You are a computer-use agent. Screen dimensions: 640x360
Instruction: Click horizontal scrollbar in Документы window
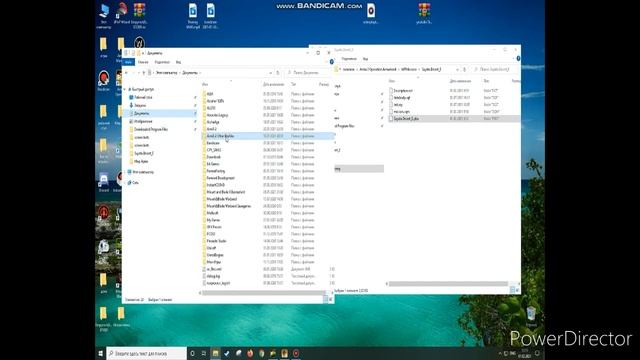264,293
